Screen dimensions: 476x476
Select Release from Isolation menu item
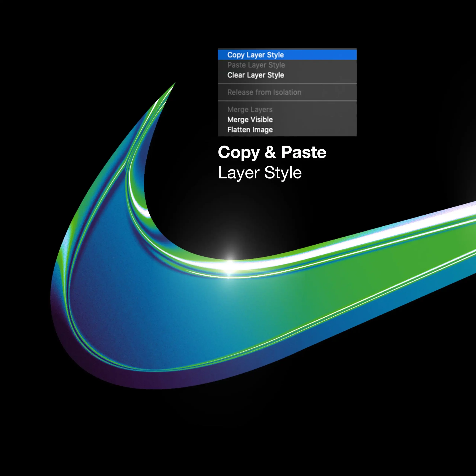(287, 92)
